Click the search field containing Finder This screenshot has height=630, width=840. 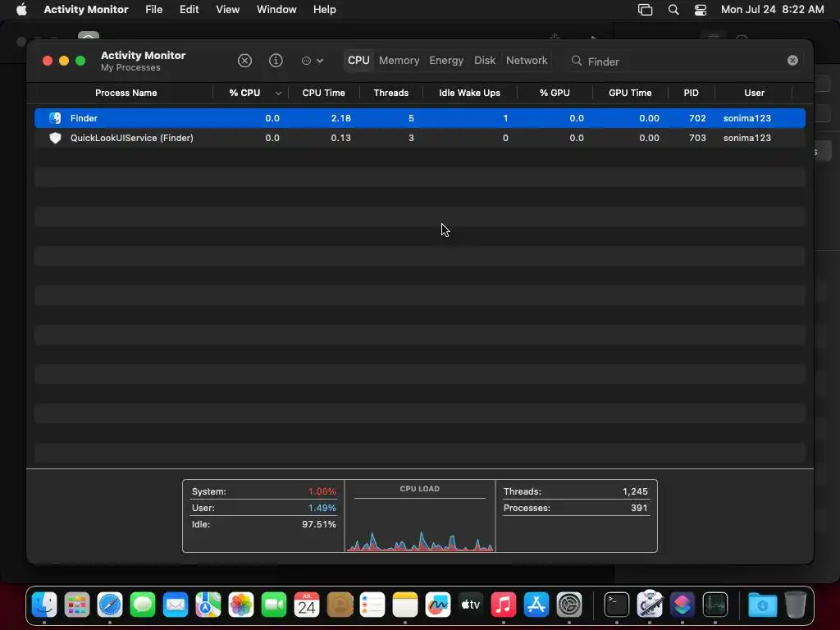[685, 61]
